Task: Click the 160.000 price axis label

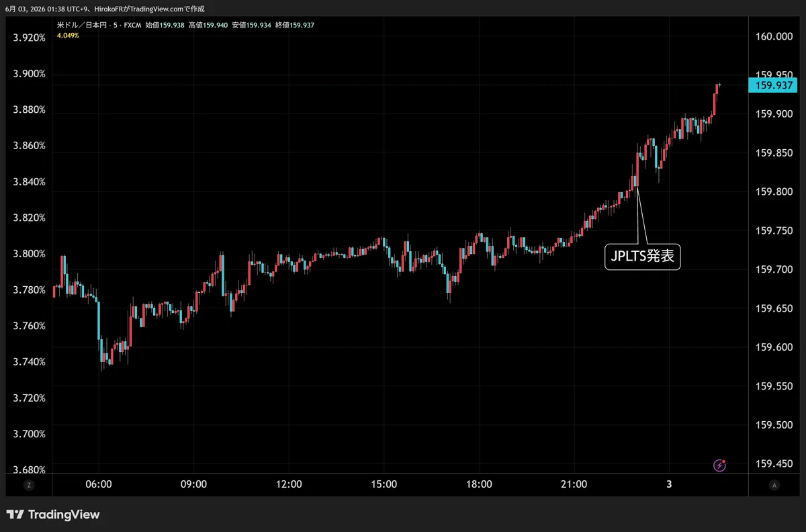Action: tap(774, 37)
